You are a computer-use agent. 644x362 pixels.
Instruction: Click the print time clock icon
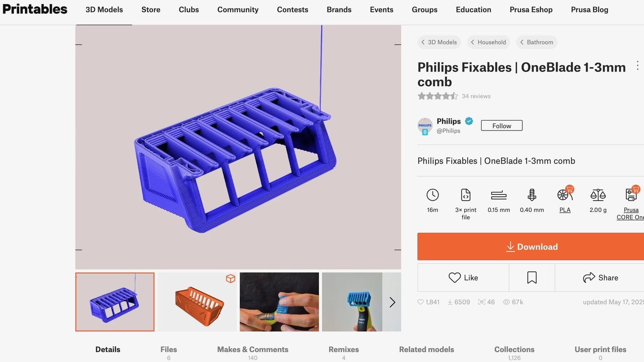(x=432, y=195)
